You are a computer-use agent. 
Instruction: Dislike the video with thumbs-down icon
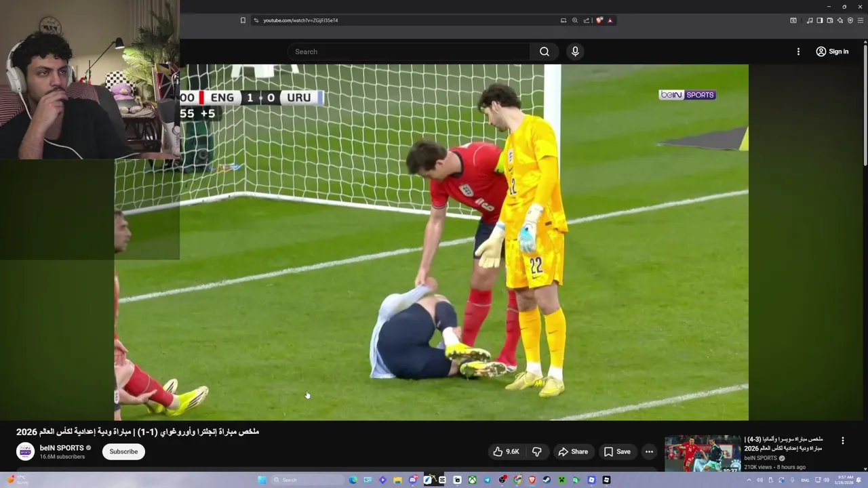[536, 451]
